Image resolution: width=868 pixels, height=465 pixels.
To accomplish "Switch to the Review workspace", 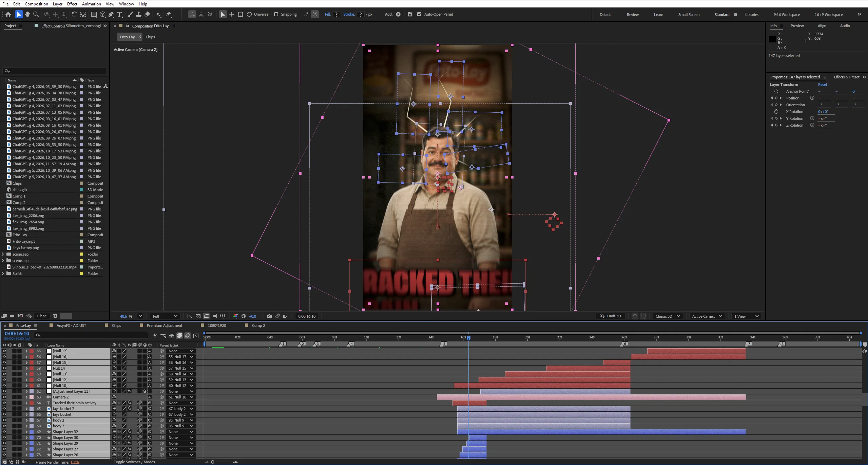I will 632,15.
